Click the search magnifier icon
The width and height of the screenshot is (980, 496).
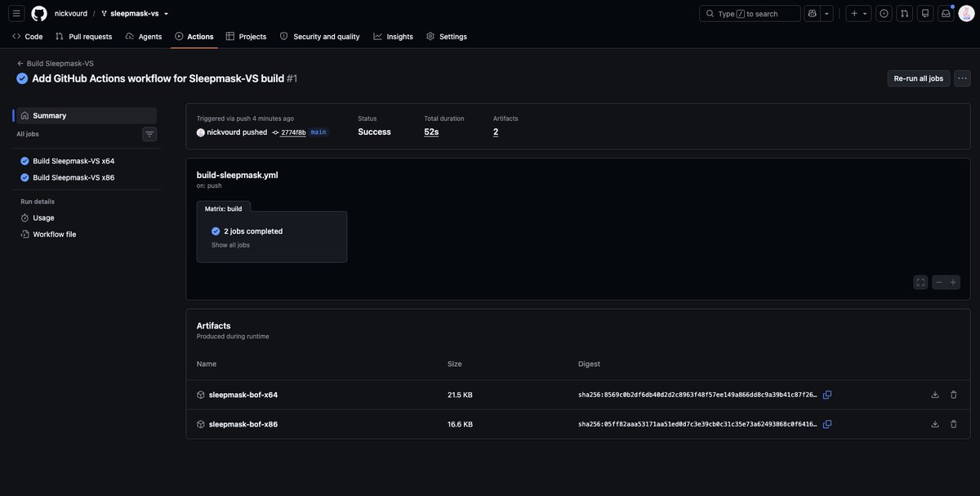(710, 13)
